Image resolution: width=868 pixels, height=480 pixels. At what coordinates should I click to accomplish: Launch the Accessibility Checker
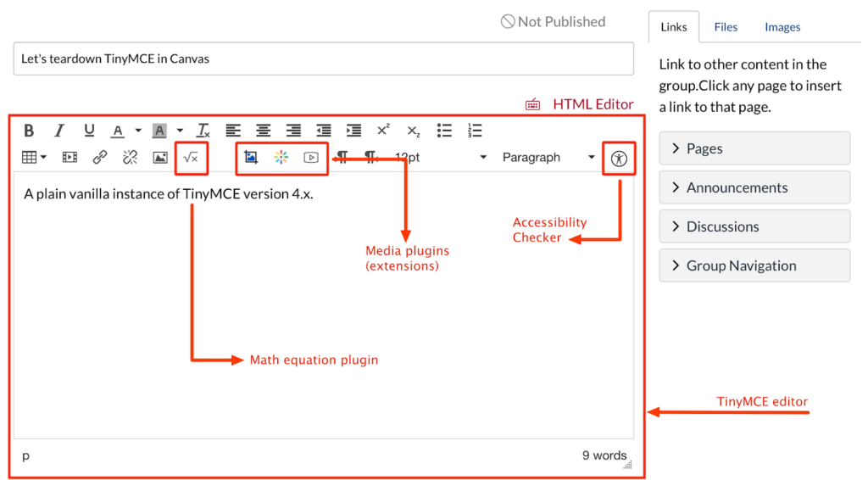point(619,159)
